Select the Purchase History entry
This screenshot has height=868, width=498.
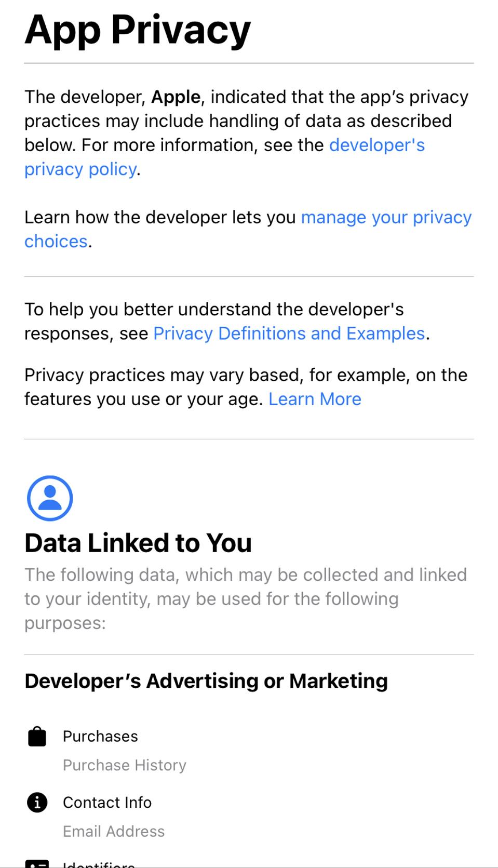point(124,765)
